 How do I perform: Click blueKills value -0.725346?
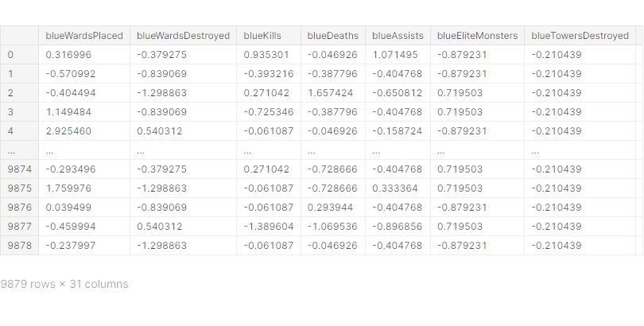click(269, 112)
